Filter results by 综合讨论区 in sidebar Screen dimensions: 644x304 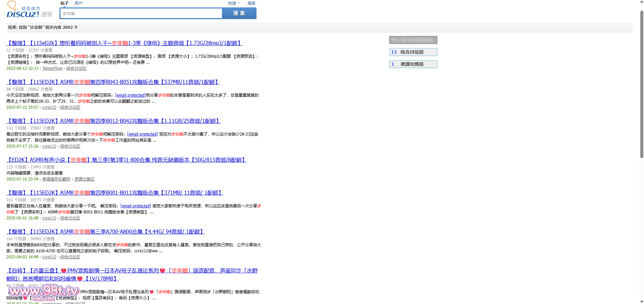tap(413, 52)
